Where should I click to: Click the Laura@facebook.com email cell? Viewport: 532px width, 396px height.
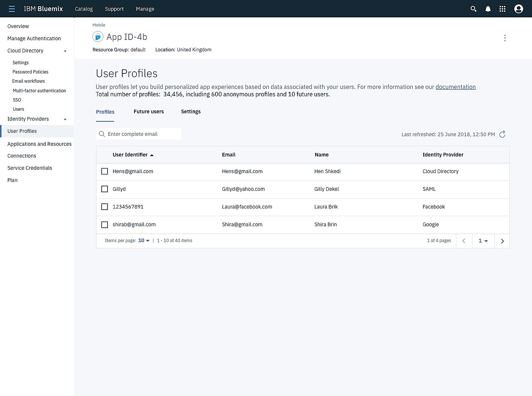[x=247, y=207]
